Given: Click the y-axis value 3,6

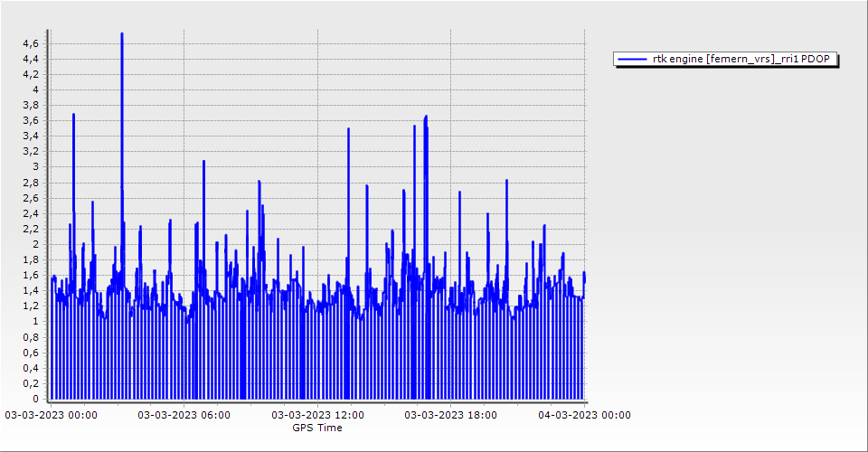Looking at the screenshot, I should pyautogui.click(x=30, y=120).
